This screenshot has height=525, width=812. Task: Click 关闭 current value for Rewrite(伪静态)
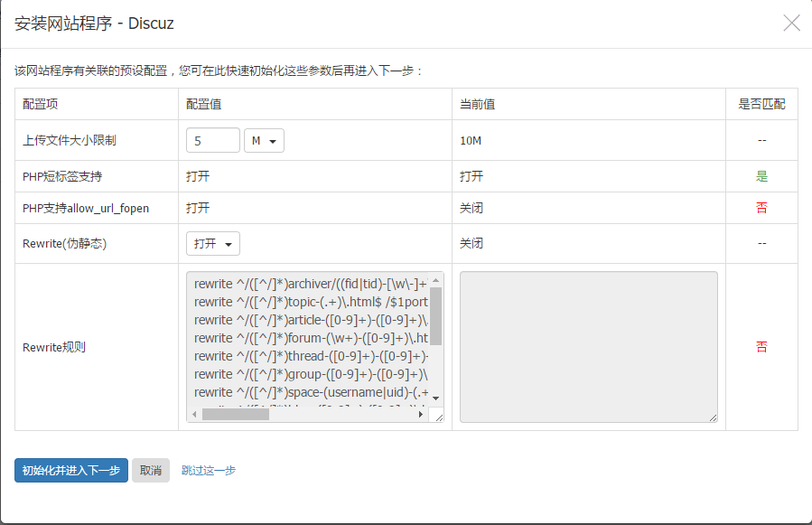click(x=471, y=243)
